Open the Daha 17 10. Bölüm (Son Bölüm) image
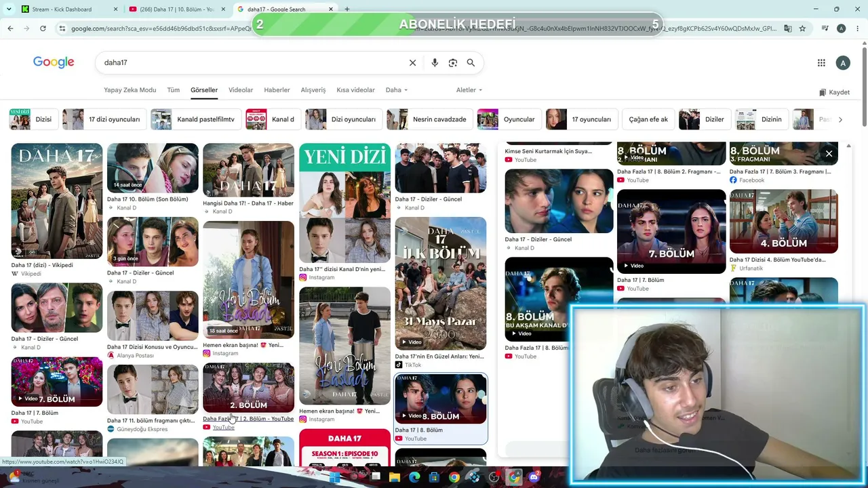Viewport: 868px width, 488px height. point(153,168)
